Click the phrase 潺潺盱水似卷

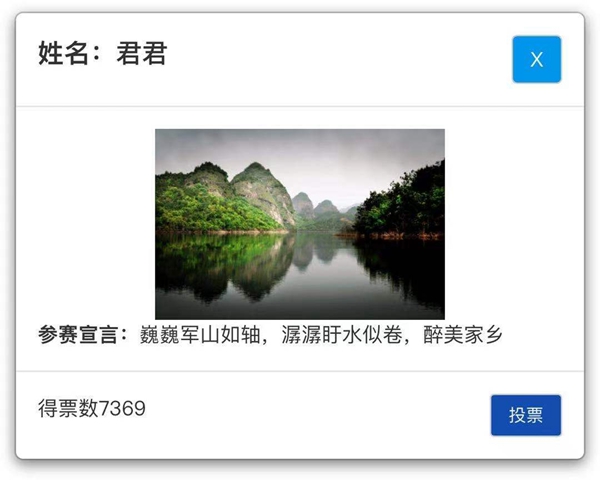pyautogui.click(x=342, y=335)
